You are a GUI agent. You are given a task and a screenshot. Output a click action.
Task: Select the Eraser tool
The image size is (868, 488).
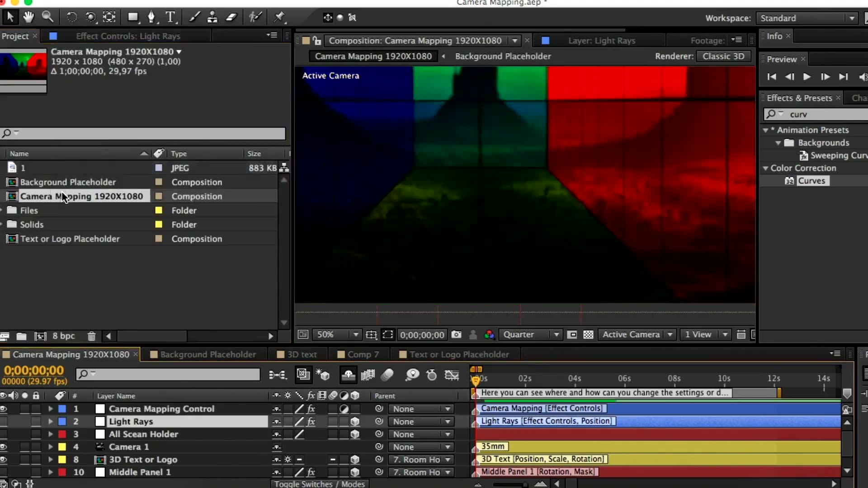(x=231, y=17)
